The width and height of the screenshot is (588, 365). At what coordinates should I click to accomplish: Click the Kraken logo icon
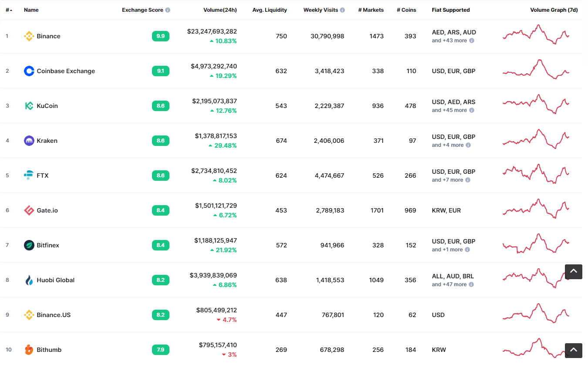29,141
